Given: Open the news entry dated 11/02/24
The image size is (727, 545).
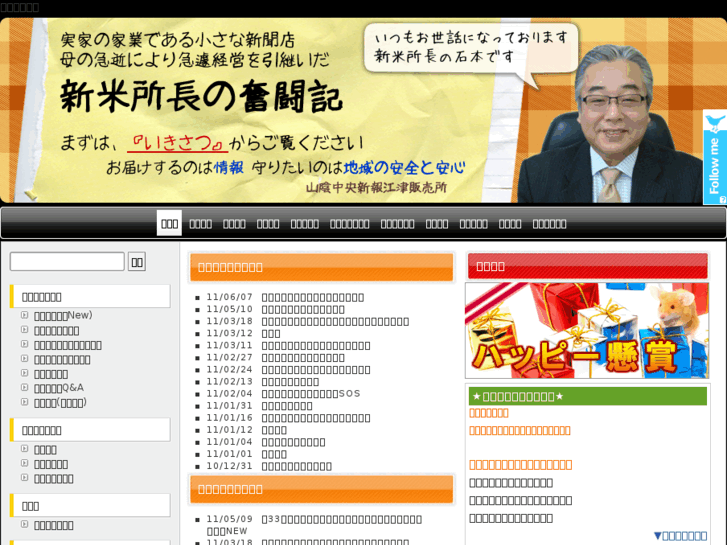Looking at the screenshot, I should point(316,370).
